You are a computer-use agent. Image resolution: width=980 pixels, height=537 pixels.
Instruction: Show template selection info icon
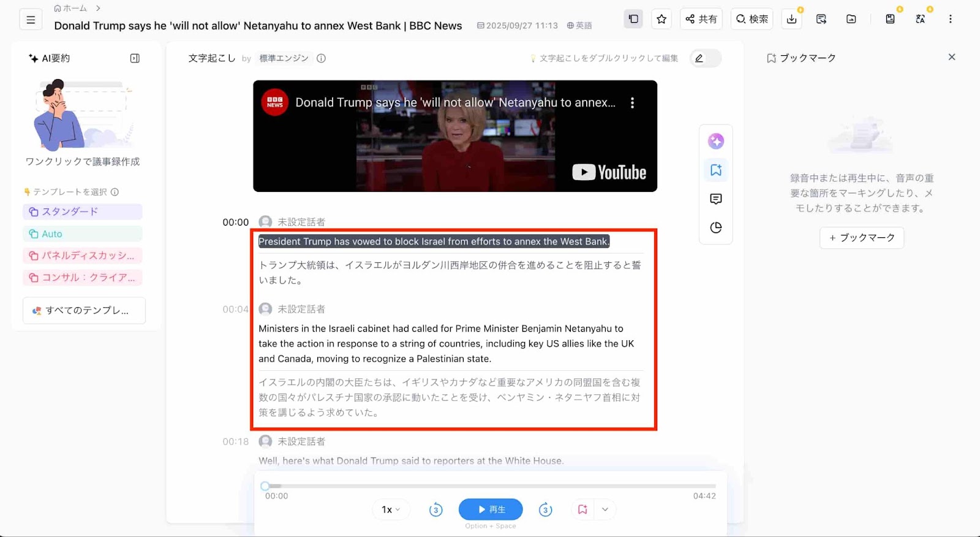(115, 192)
